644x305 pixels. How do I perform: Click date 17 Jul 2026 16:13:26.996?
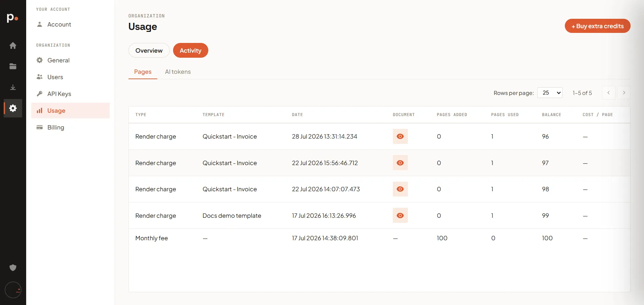tap(324, 216)
